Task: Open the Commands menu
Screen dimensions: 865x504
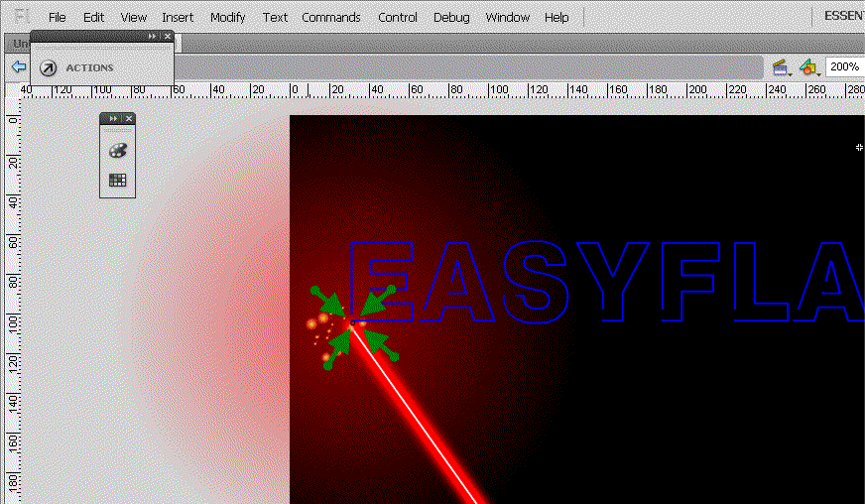Action: [331, 17]
